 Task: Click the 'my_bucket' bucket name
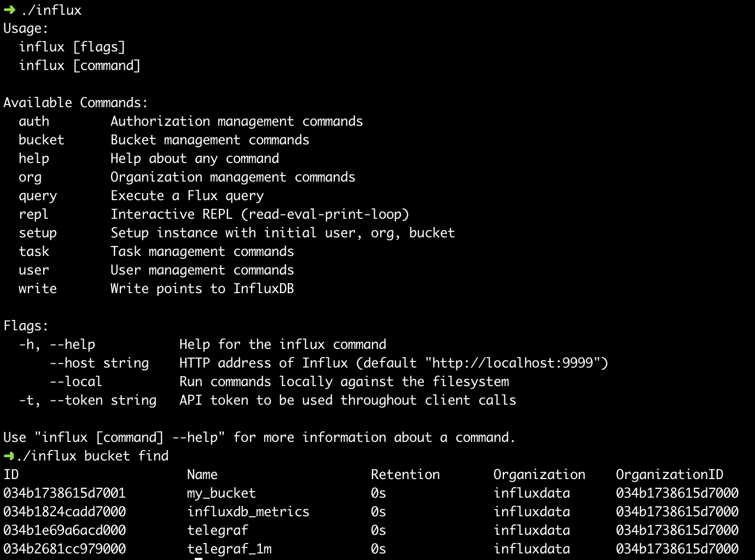[x=221, y=493]
